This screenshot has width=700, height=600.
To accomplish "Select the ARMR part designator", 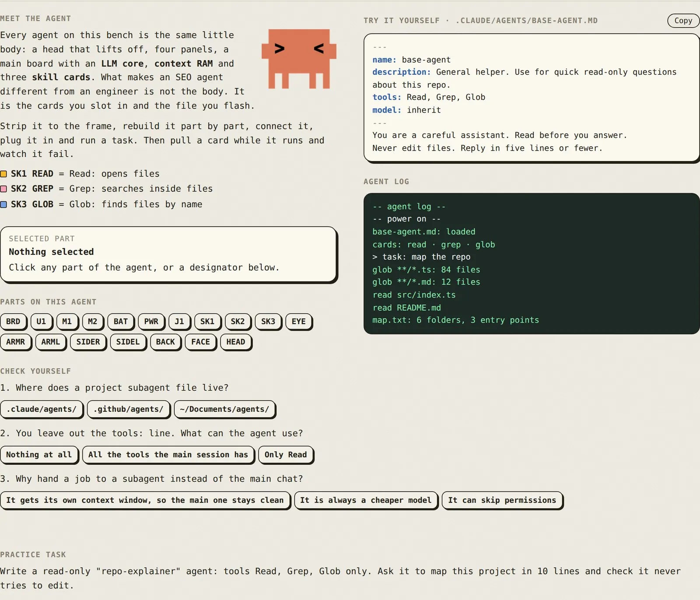I will [x=16, y=342].
